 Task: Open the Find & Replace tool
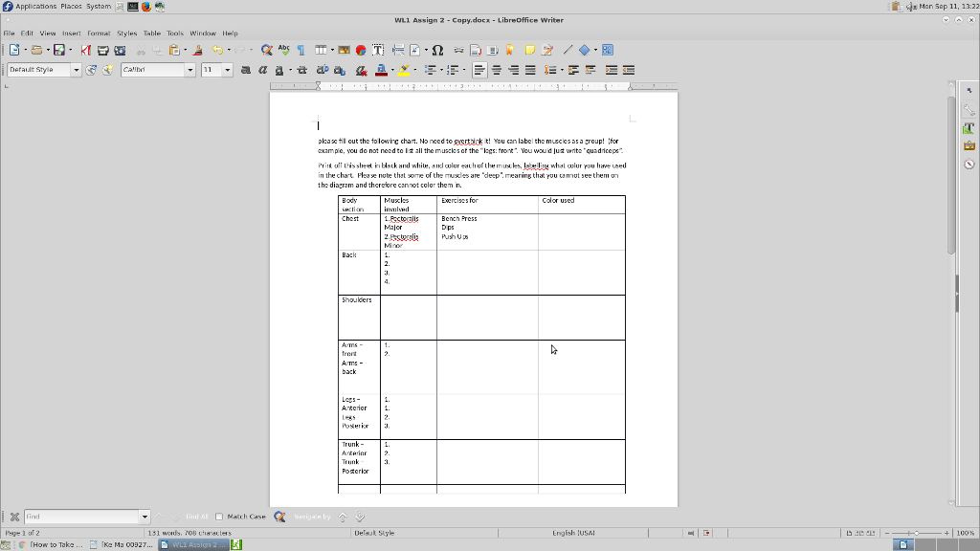click(x=265, y=48)
